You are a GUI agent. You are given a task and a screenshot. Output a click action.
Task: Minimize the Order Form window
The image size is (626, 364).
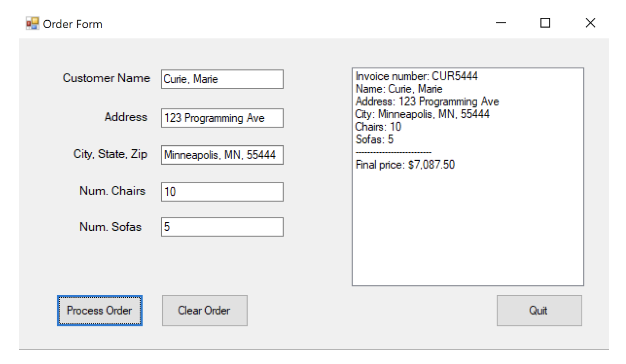[501, 23]
